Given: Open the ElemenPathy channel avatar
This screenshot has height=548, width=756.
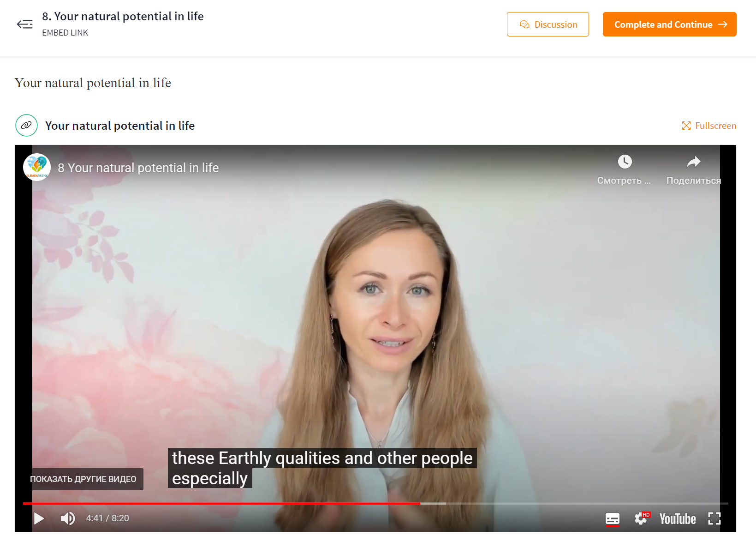Looking at the screenshot, I should coord(37,167).
